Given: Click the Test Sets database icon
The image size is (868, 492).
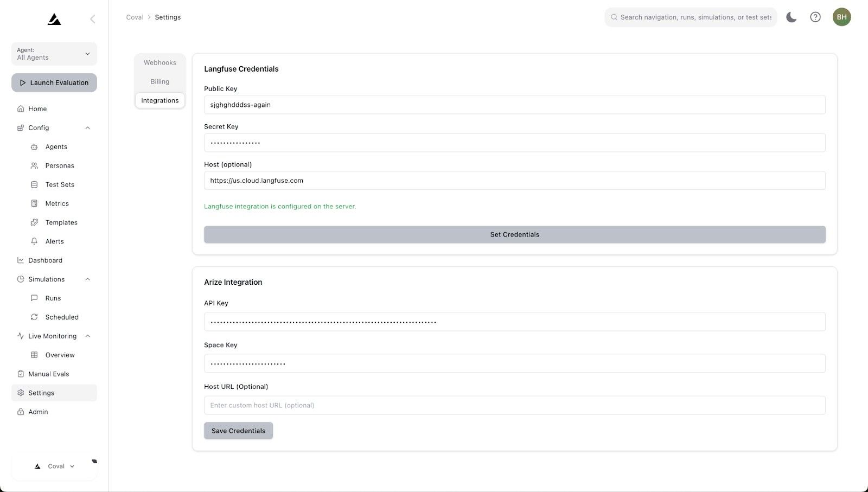Looking at the screenshot, I should 34,185.
